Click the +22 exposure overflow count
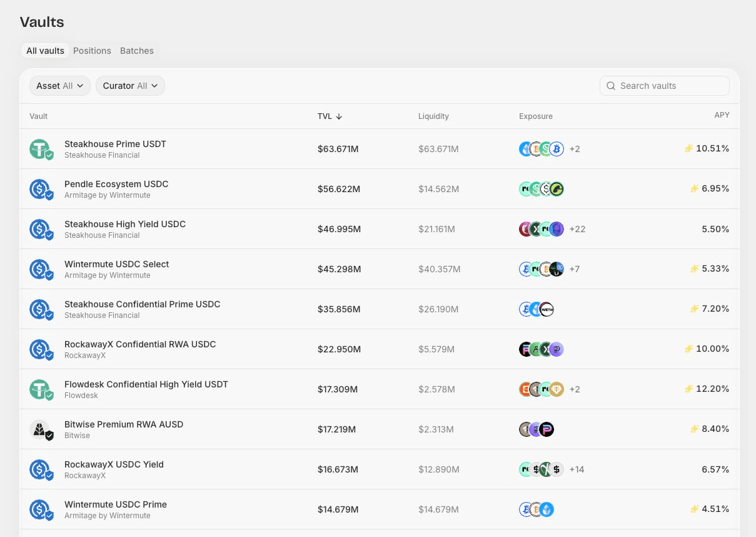 coord(577,229)
